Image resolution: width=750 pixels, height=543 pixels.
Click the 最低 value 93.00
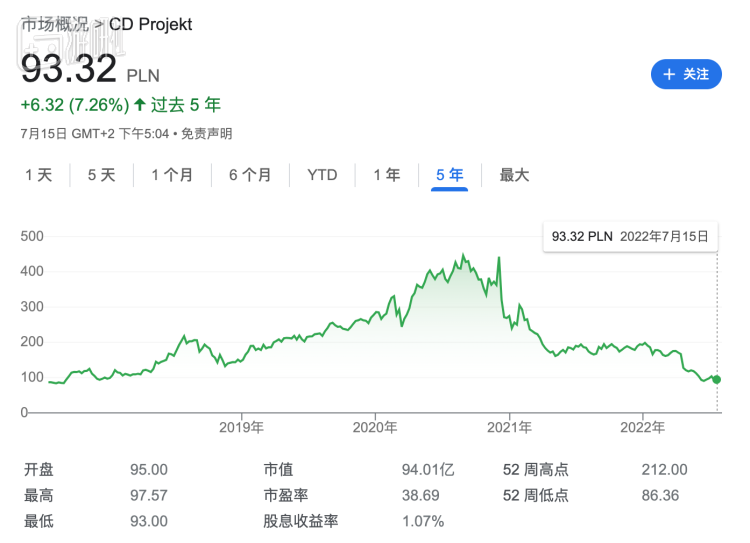(x=149, y=521)
